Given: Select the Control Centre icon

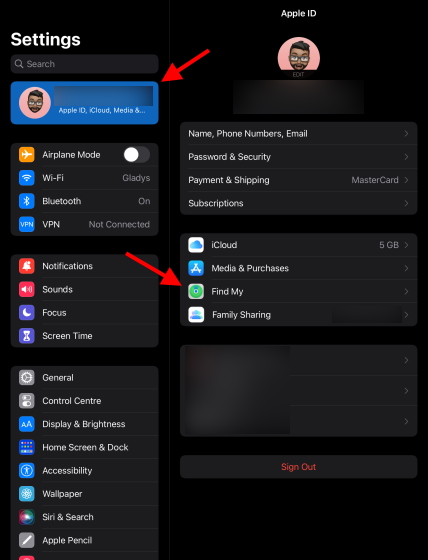Looking at the screenshot, I should click(27, 401).
